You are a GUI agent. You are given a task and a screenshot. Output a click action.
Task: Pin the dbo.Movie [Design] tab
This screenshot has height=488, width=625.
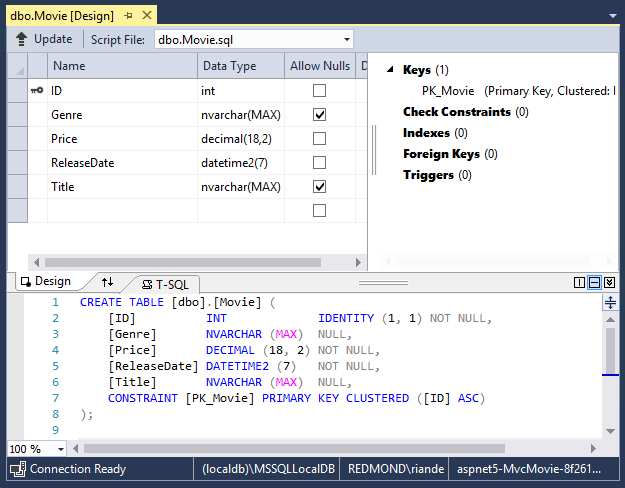point(128,17)
